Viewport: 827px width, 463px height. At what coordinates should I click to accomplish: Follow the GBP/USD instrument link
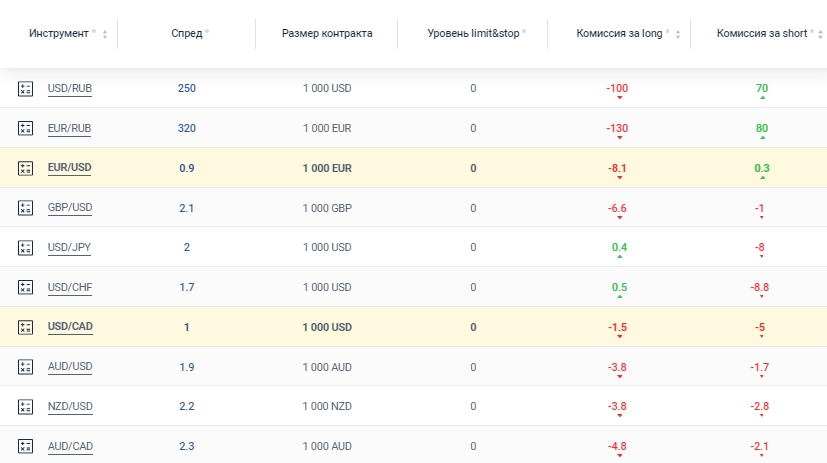coord(70,208)
